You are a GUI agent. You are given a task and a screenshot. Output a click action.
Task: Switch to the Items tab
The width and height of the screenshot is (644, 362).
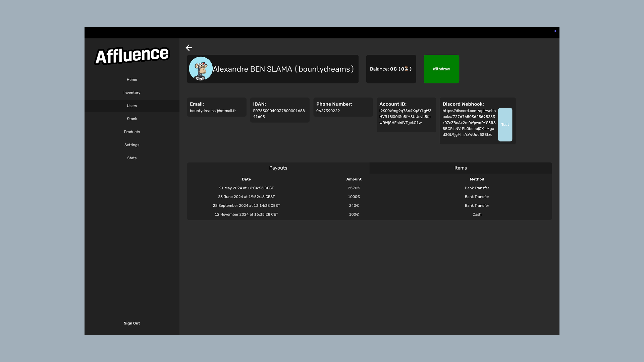461,168
